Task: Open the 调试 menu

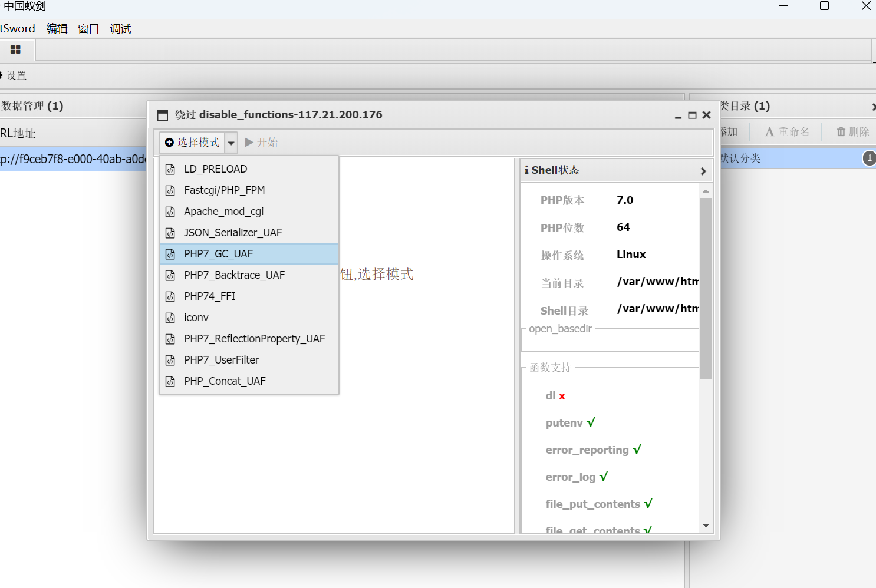Action: click(x=120, y=29)
